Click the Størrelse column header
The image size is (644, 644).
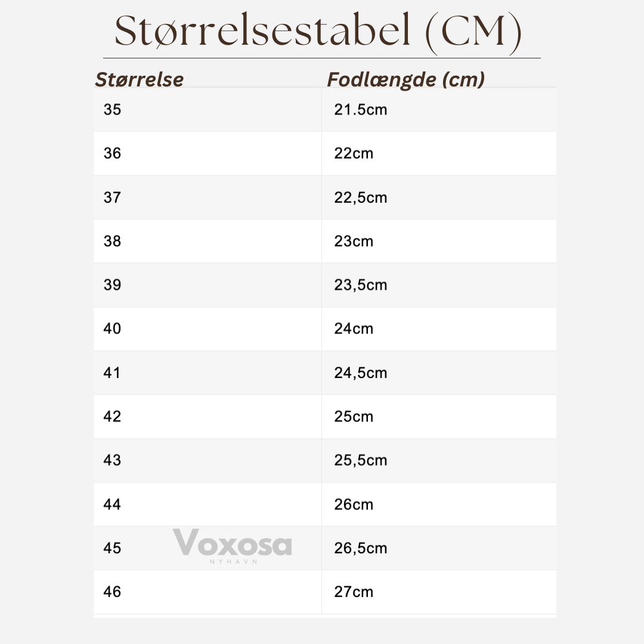tap(139, 79)
